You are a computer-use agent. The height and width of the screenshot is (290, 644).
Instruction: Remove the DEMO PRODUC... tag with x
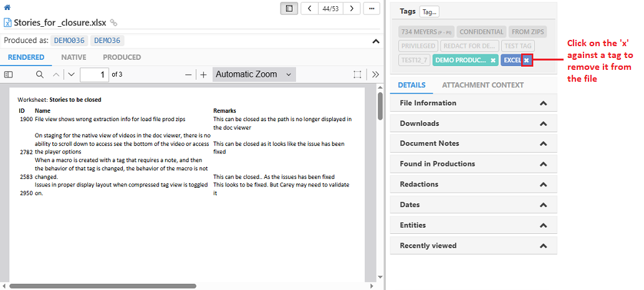tap(493, 60)
